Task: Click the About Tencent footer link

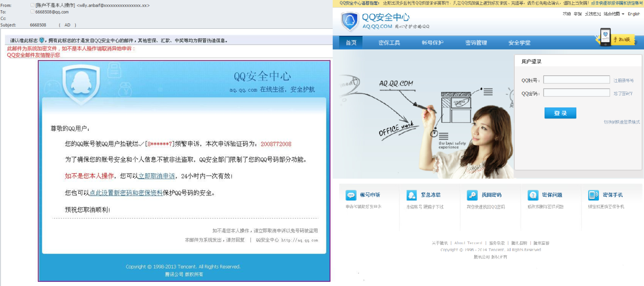Action: [x=468, y=243]
